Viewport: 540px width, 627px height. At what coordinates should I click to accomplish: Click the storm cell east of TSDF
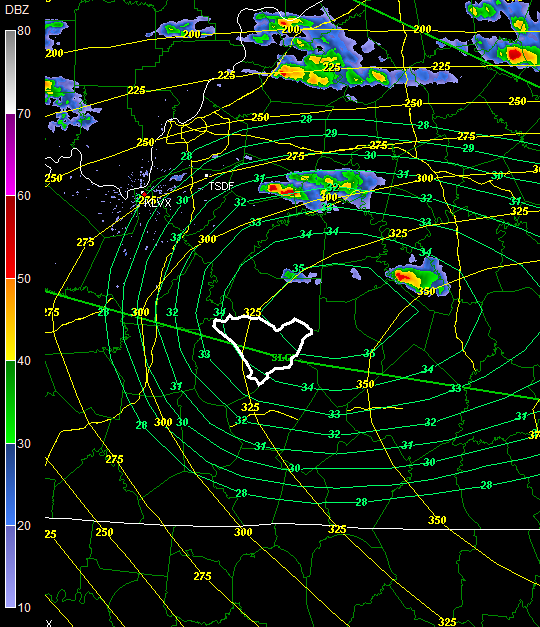321,190
